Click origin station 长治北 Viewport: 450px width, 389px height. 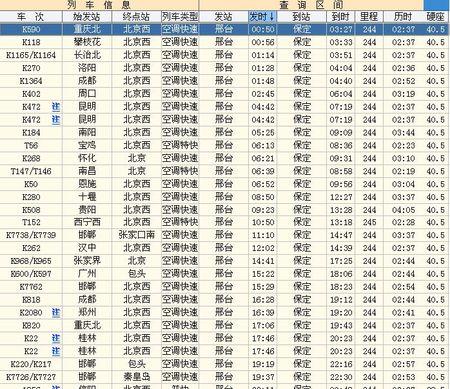point(87,55)
